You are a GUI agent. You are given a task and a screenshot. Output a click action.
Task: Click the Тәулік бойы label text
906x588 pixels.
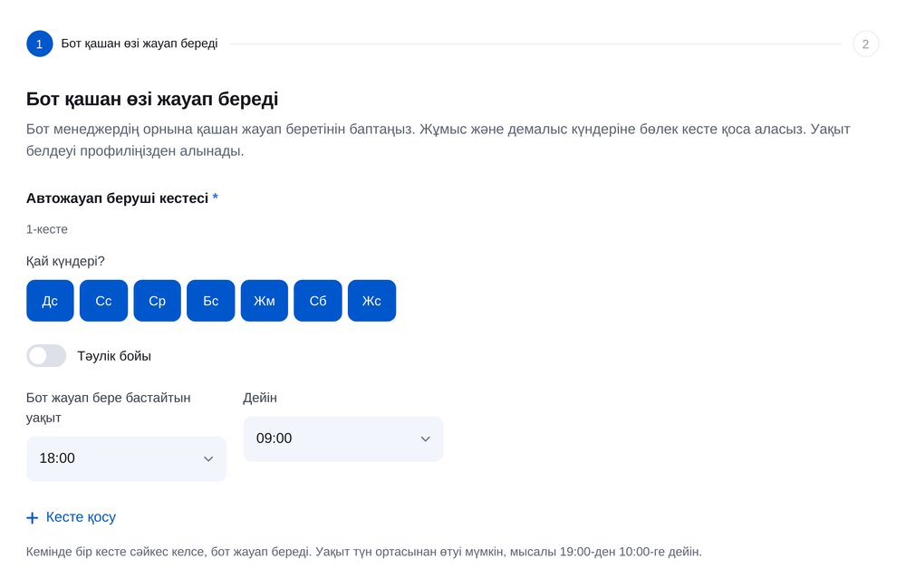point(114,356)
